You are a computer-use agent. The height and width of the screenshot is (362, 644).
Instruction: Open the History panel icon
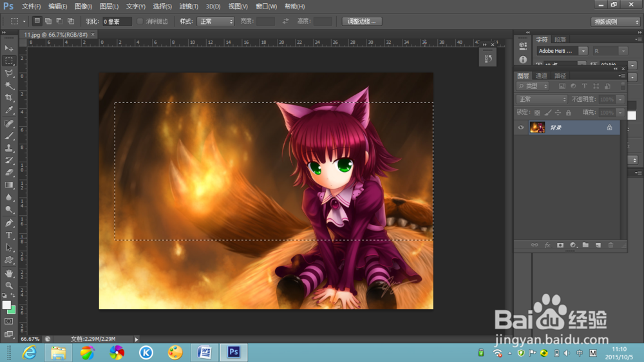tap(488, 59)
